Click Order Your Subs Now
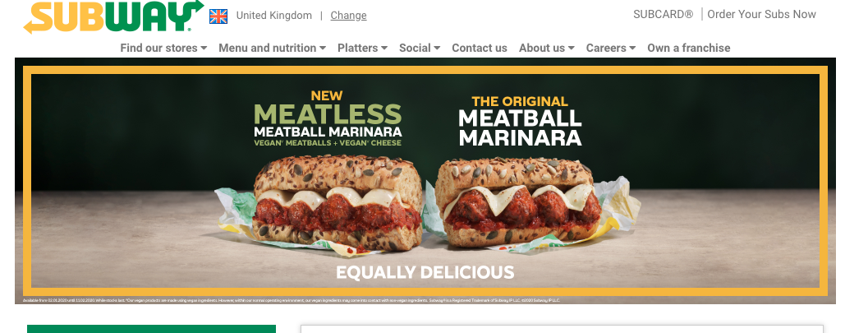 tap(761, 15)
